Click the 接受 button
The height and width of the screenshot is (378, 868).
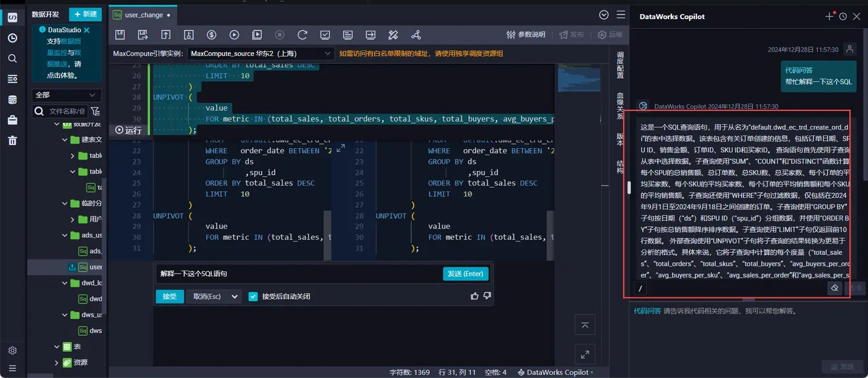tap(169, 296)
